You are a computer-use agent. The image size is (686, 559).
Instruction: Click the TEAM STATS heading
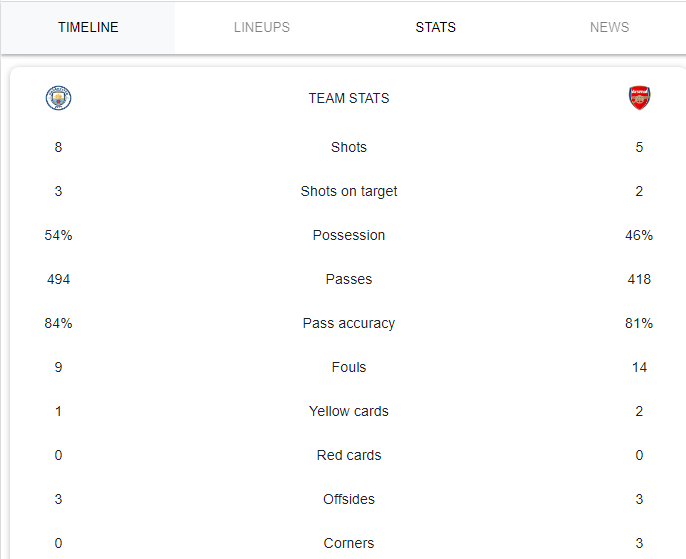[x=349, y=98]
